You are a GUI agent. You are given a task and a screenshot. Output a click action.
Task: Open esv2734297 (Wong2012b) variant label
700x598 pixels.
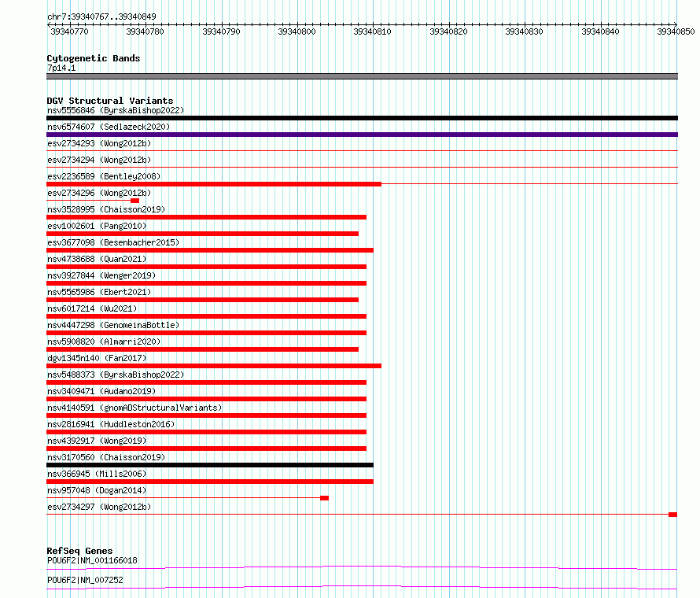click(x=99, y=507)
